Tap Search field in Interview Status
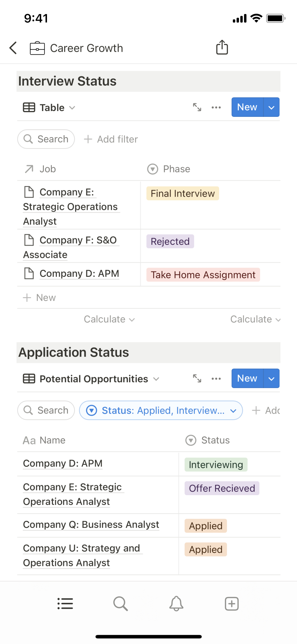 tap(46, 139)
